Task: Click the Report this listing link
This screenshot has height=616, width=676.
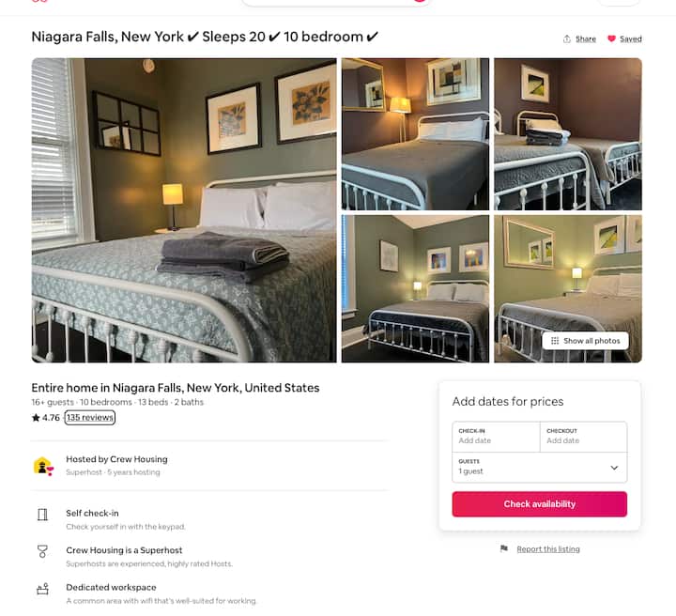Action: [x=548, y=548]
